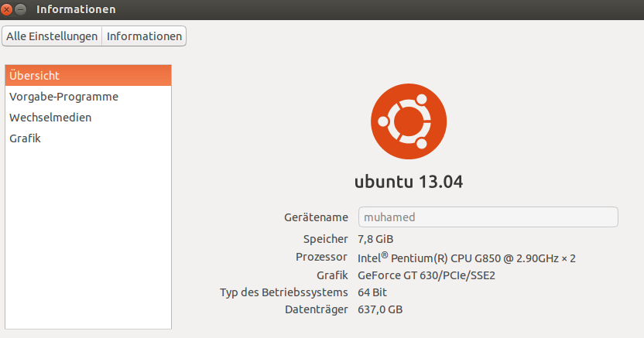The width and height of the screenshot is (644, 338).
Task: Click the 637,0 GB disk value
Action: coord(380,310)
